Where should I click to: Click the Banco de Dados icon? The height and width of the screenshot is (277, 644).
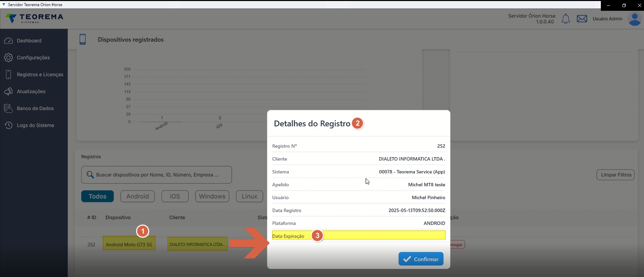(8, 108)
